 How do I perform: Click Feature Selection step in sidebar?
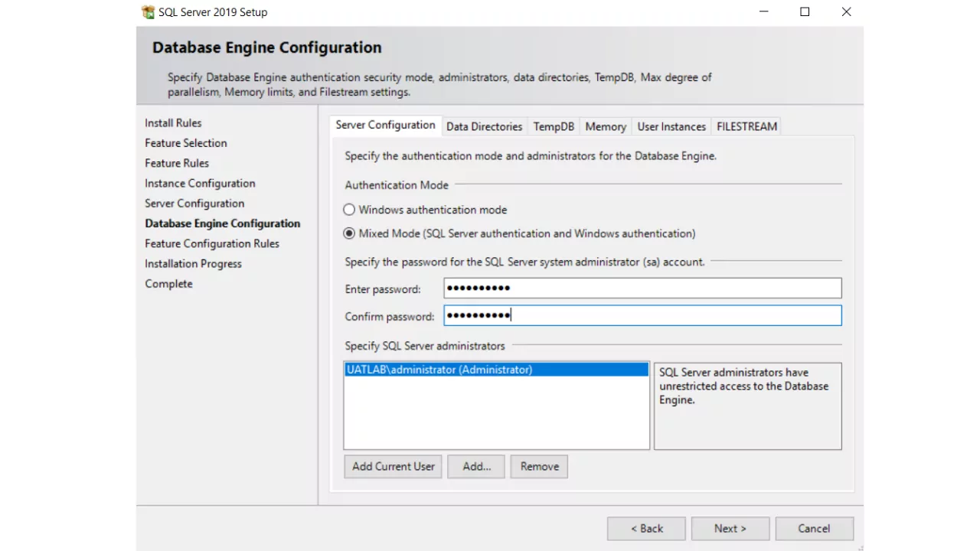[186, 143]
